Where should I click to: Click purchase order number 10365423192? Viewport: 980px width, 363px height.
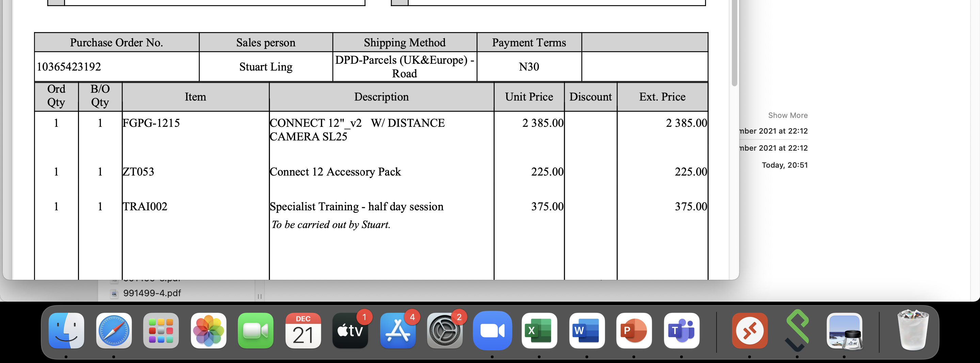69,67
